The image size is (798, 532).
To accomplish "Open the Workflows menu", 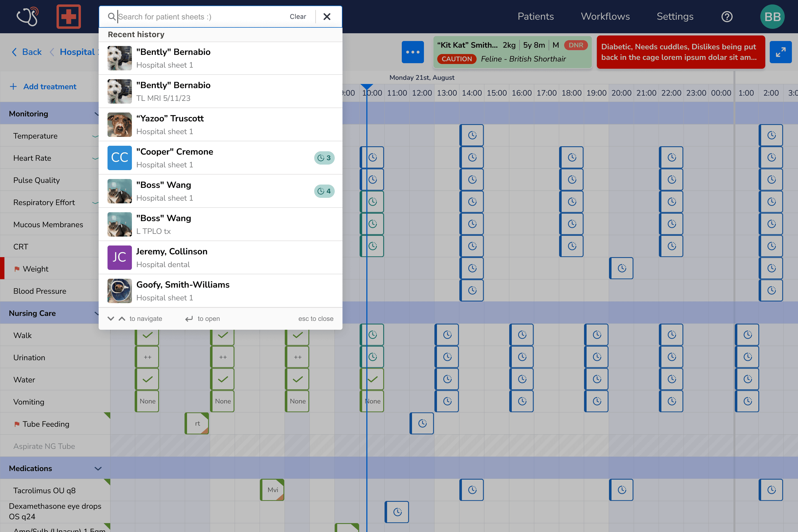I will pyautogui.click(x=605, y=17).
